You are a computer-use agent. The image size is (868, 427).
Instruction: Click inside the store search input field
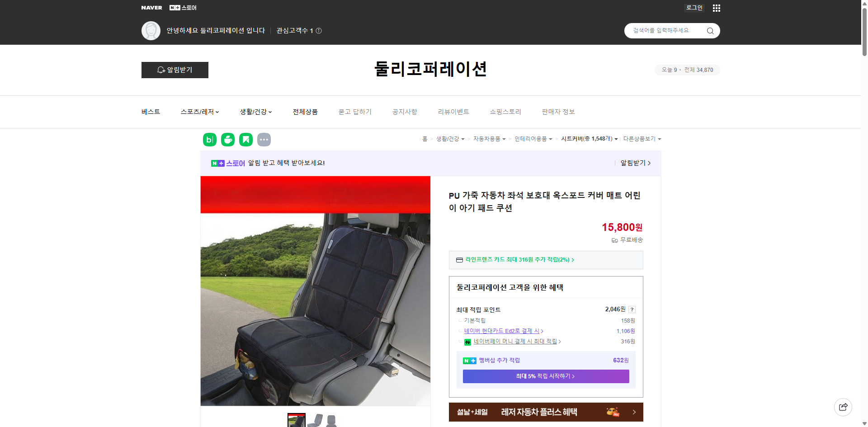[x=665, y=30]
